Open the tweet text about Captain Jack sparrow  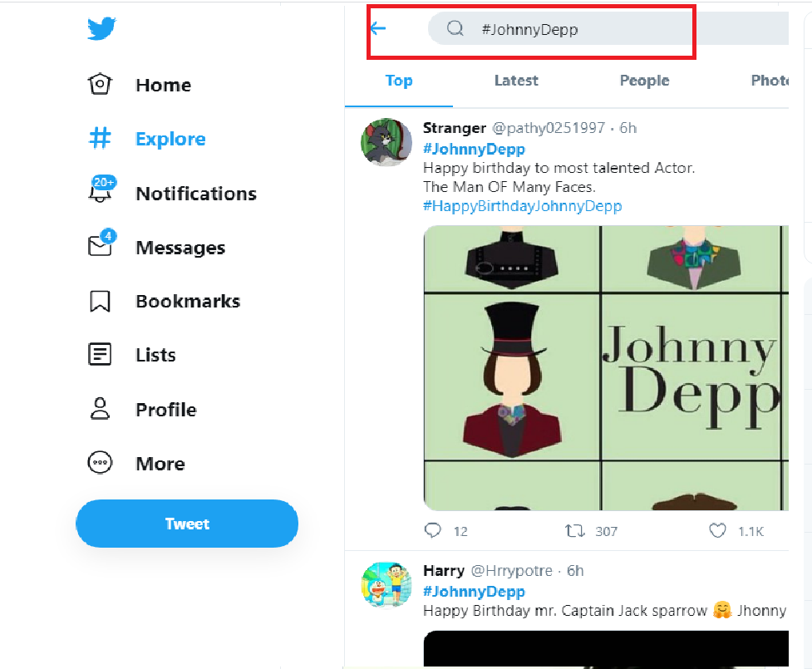(605, 611)
